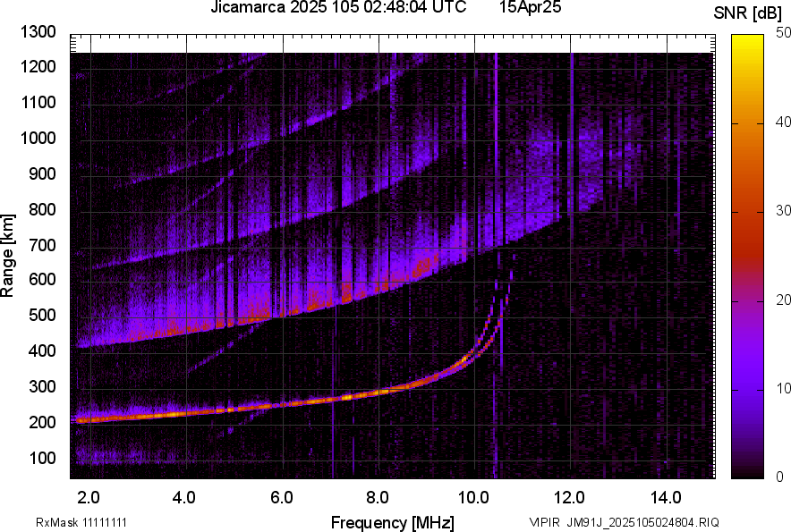Click colorbar tick label '10'
The width and height of the screenshot is (791, 532).
[783, 388]
